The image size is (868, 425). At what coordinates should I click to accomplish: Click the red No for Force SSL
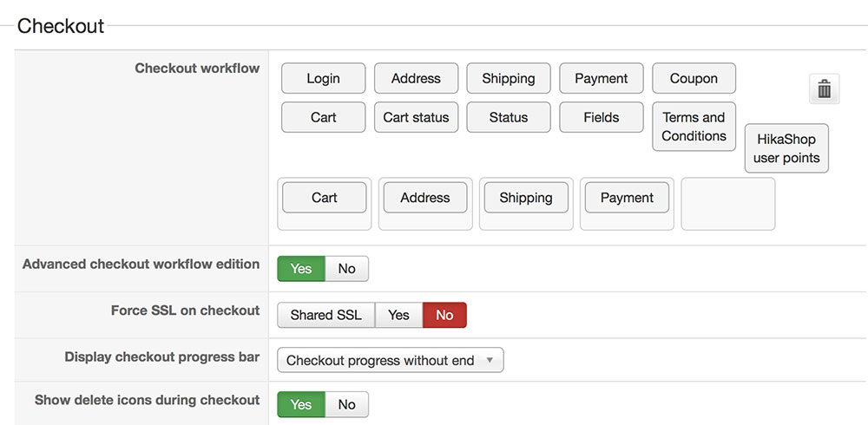click(x=444, y=315)
